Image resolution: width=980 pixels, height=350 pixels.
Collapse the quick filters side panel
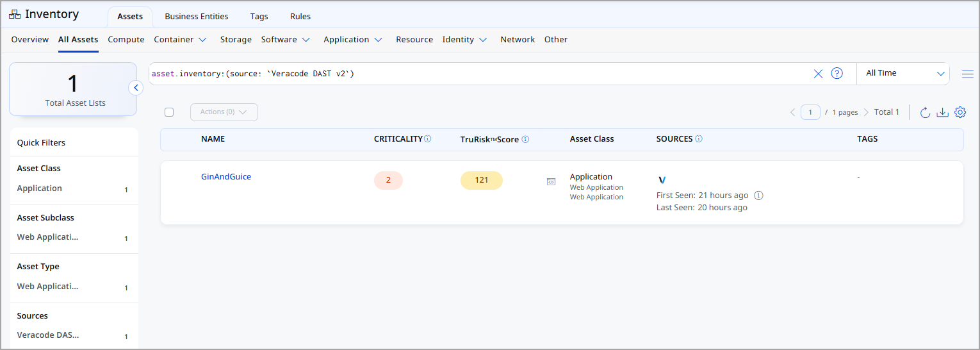(x=136, y=88)
